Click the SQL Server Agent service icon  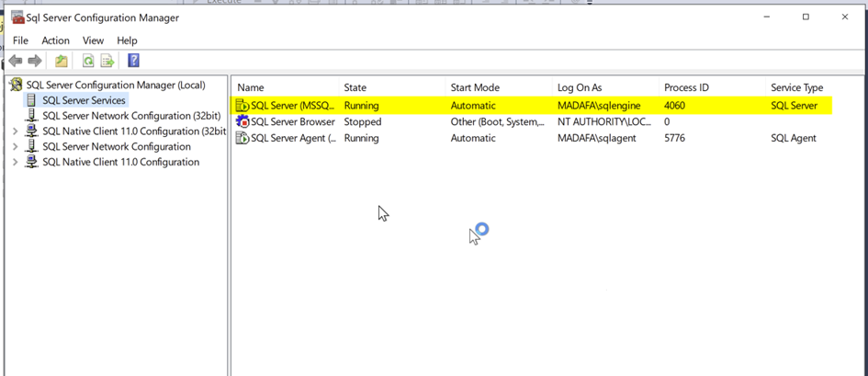pyautogui.click(x=242, y=139)
